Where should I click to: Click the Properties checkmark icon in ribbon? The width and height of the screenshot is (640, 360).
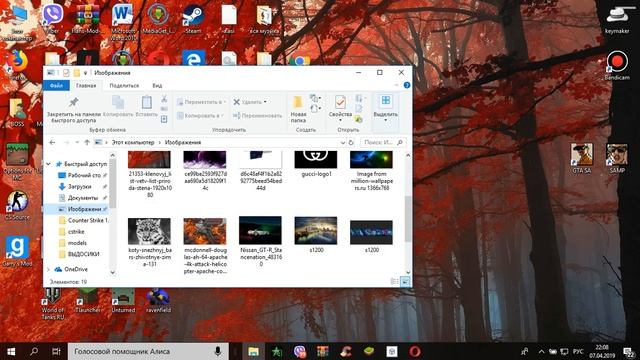click(x=340, y=102)
